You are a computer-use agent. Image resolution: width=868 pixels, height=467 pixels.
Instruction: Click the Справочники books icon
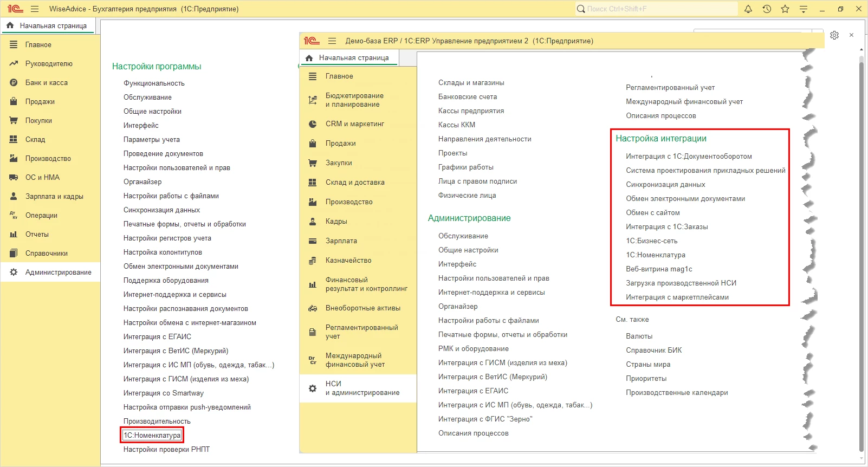[14, 254]
